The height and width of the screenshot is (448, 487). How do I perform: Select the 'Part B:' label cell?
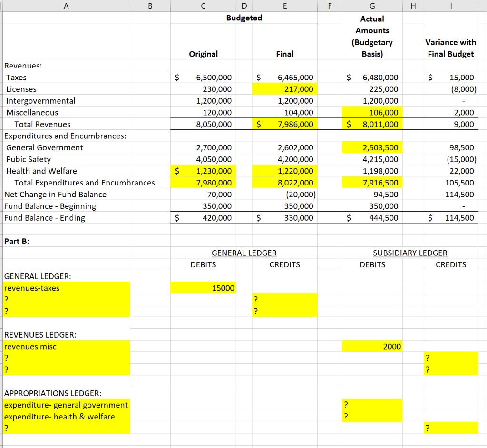coord(17,242)
